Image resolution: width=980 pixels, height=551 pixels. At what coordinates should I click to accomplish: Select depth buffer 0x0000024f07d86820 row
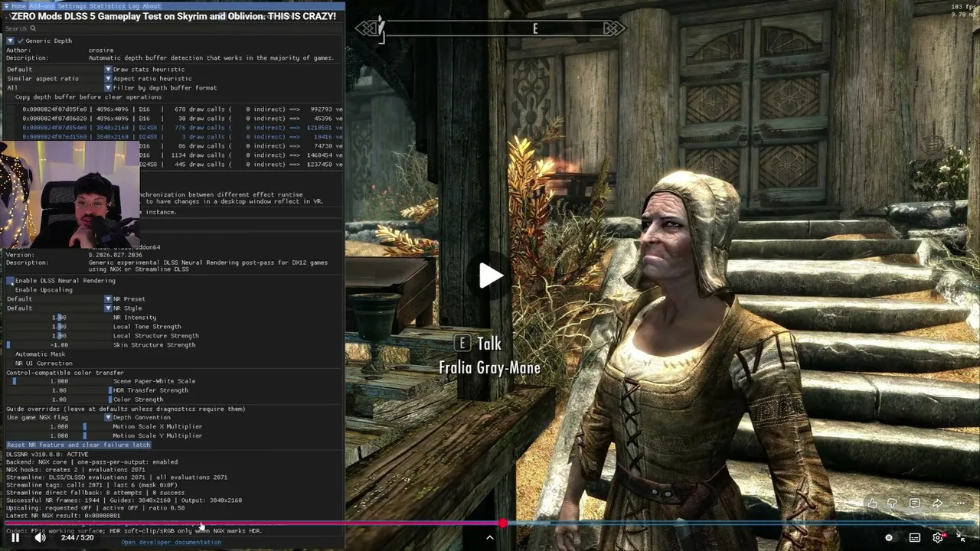click(x=182, y=119)
